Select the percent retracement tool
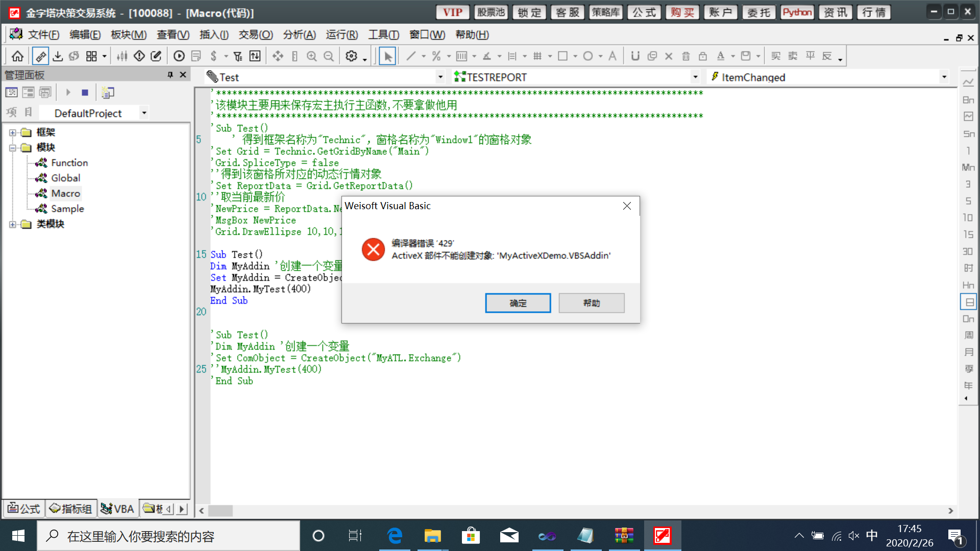Viewport: 980px width, 551px height. (436, 56)
